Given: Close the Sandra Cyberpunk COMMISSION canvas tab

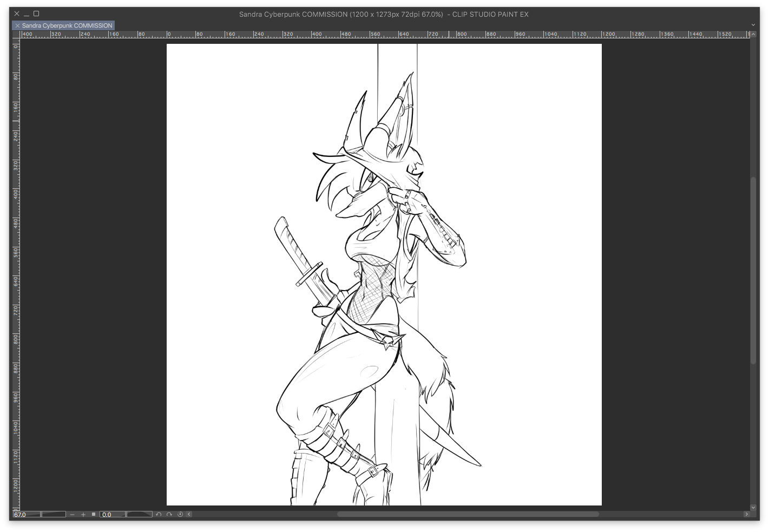Looking at the screenshot, I should [17, 25].
